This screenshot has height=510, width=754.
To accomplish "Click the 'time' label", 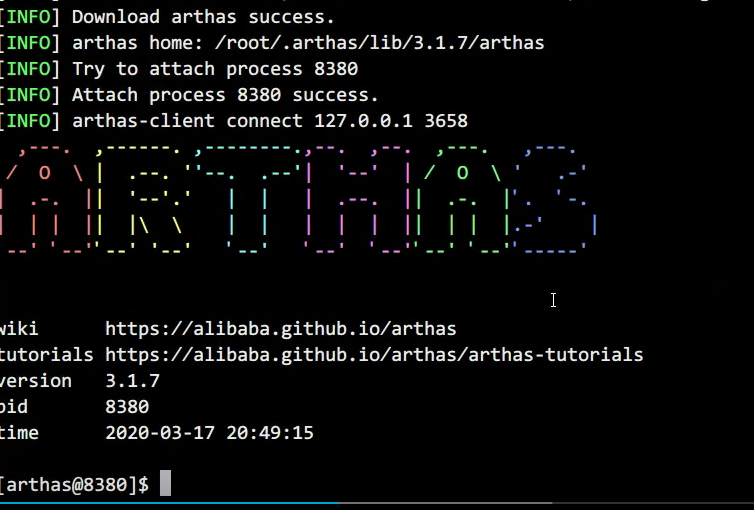I will click(x=19, y=433).
